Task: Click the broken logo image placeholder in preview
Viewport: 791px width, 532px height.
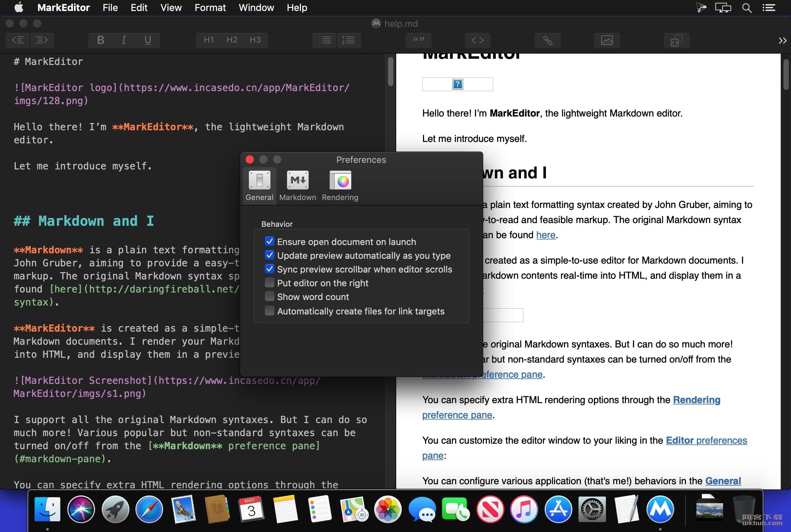Action: pos(457,84)
